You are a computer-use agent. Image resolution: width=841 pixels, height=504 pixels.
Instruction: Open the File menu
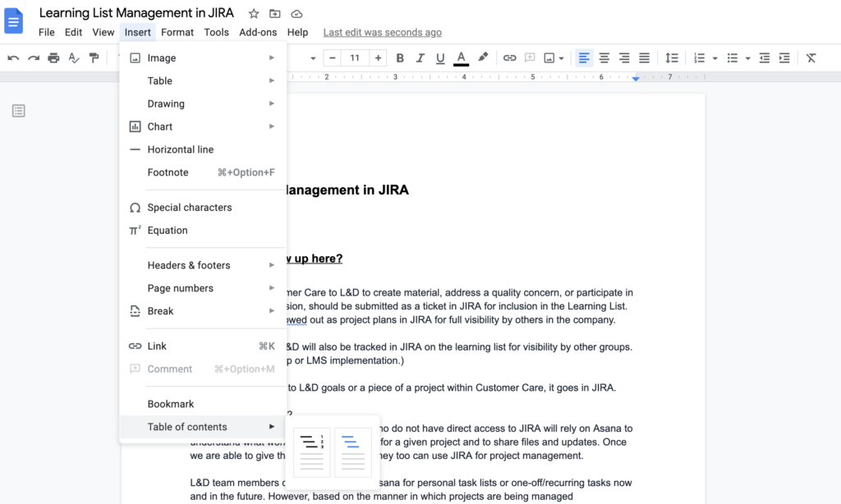(47, 32)
